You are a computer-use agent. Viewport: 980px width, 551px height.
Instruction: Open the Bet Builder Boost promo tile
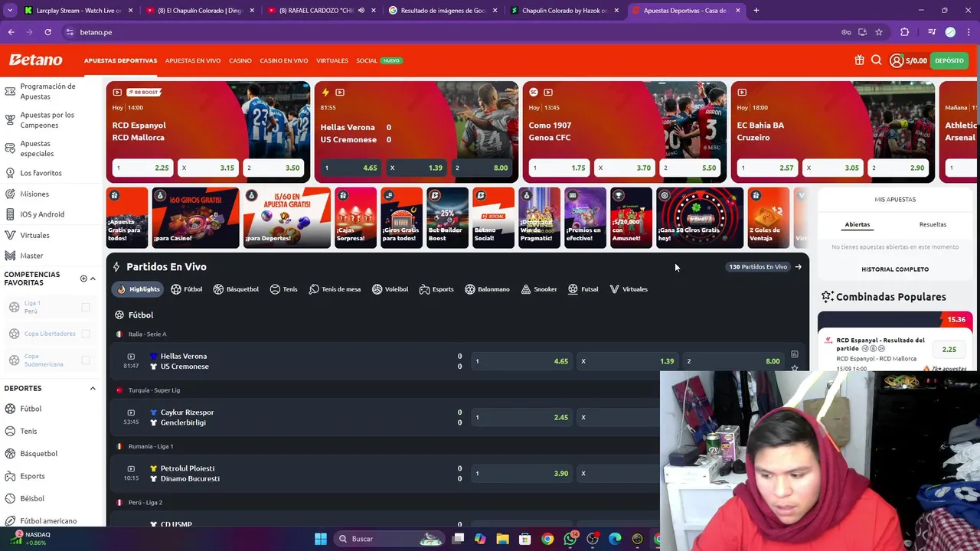(447, 218)
